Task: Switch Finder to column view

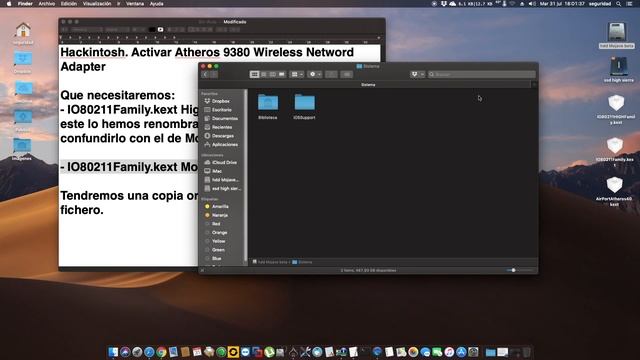Action: 273,74
